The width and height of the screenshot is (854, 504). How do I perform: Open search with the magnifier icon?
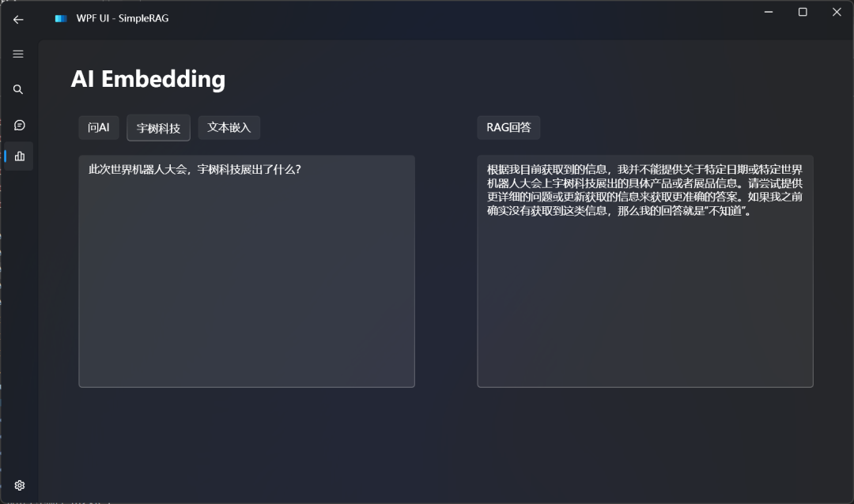pyautogui.click(x=18, y=89)
